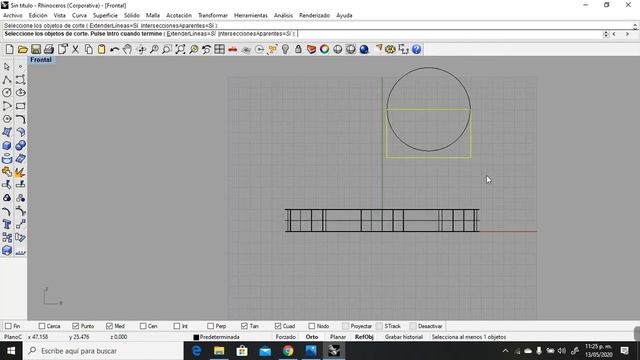Pick the Circle tool in left sidebar
Screen dimensions: 640x360
pos(7,93)
